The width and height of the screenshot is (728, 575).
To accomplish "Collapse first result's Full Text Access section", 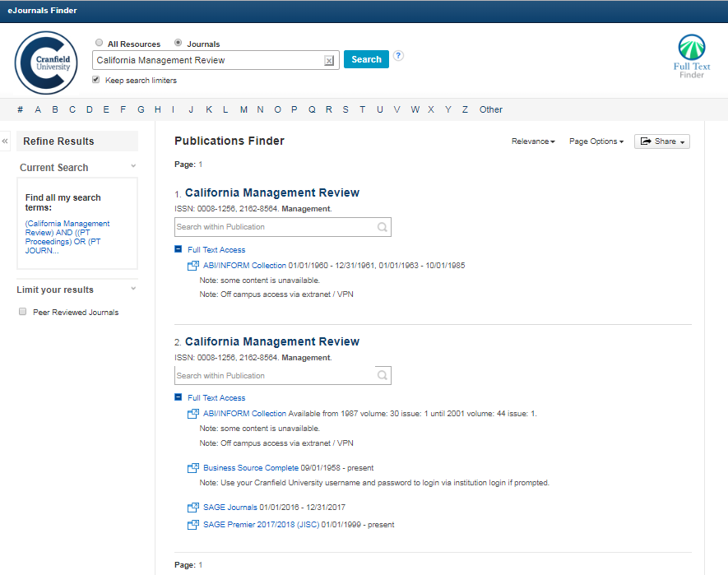I will [x=179, y=249].
